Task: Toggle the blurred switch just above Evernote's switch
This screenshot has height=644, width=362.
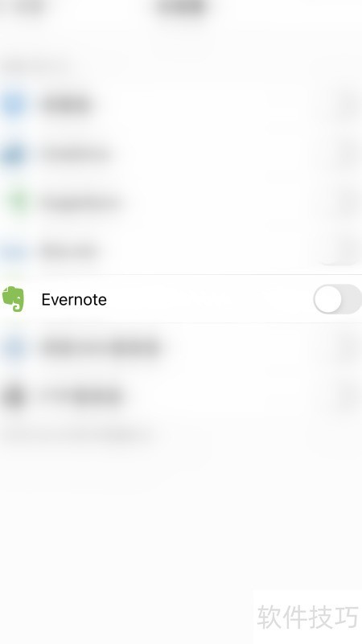Action: tap(339, 252)
